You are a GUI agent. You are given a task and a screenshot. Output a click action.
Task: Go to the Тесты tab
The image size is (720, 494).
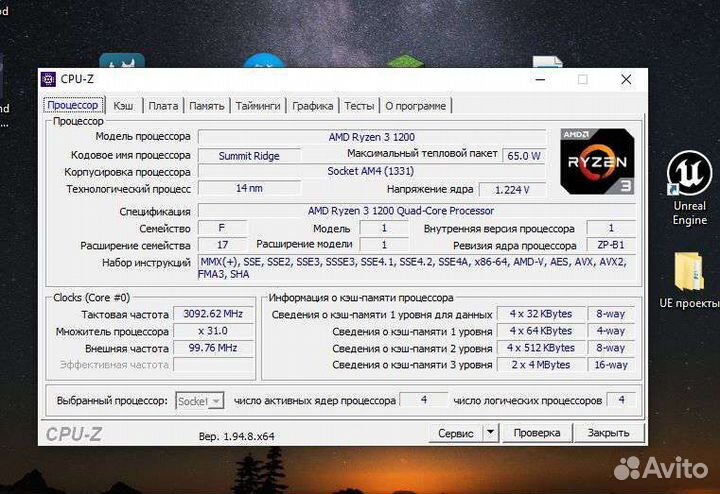click(x=359, y=106)
